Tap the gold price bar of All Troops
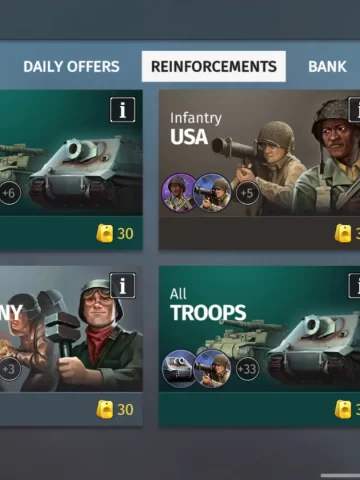This screenshot has width=360, height=480. 259,409
